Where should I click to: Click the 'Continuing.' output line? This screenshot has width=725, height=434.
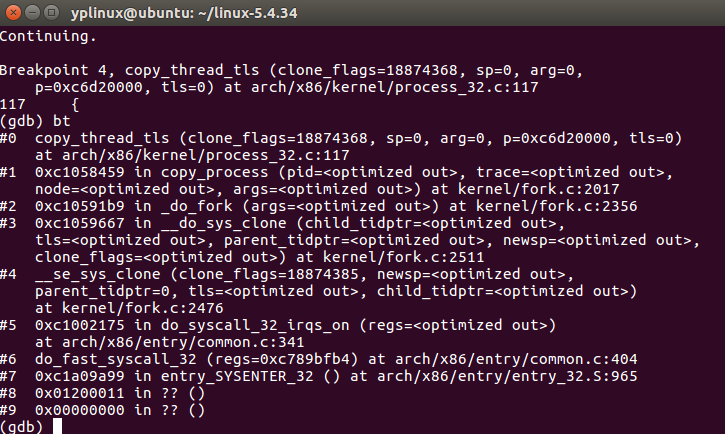[48, 37]
